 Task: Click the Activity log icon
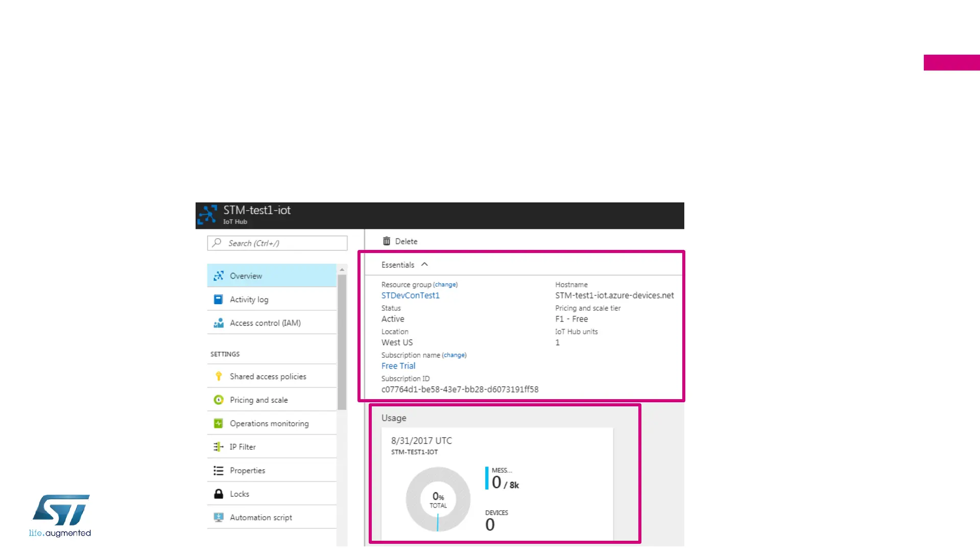point(219,300)
